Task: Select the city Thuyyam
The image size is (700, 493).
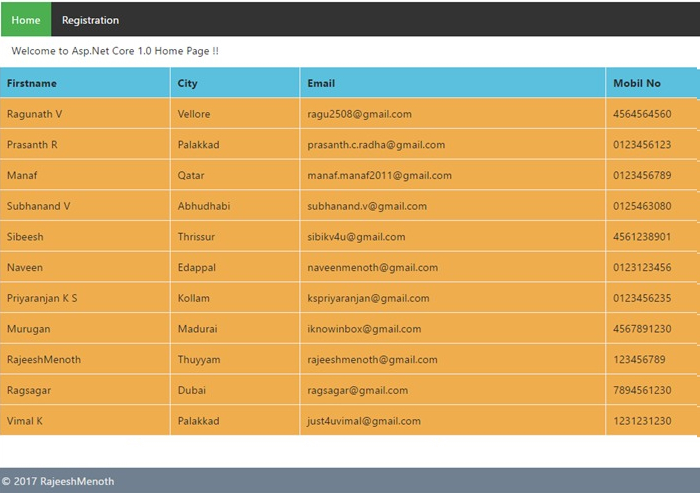Action: click(199, 360)
